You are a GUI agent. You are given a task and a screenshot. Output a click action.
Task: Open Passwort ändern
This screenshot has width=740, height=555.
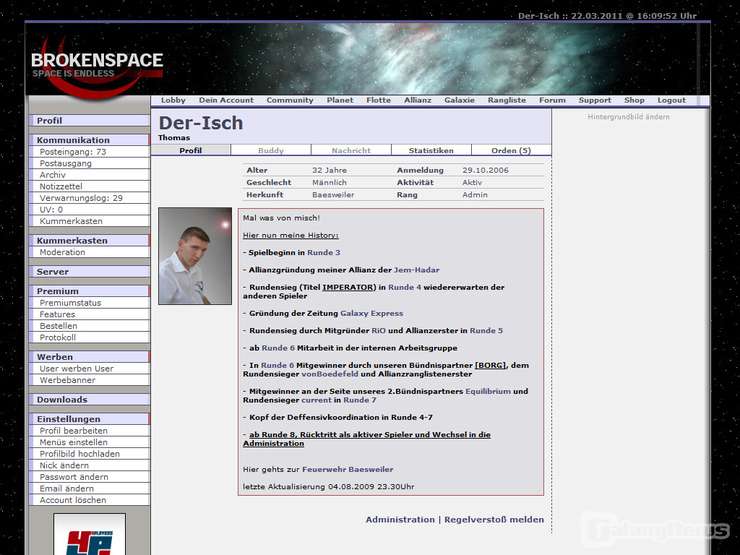point(89,477)
